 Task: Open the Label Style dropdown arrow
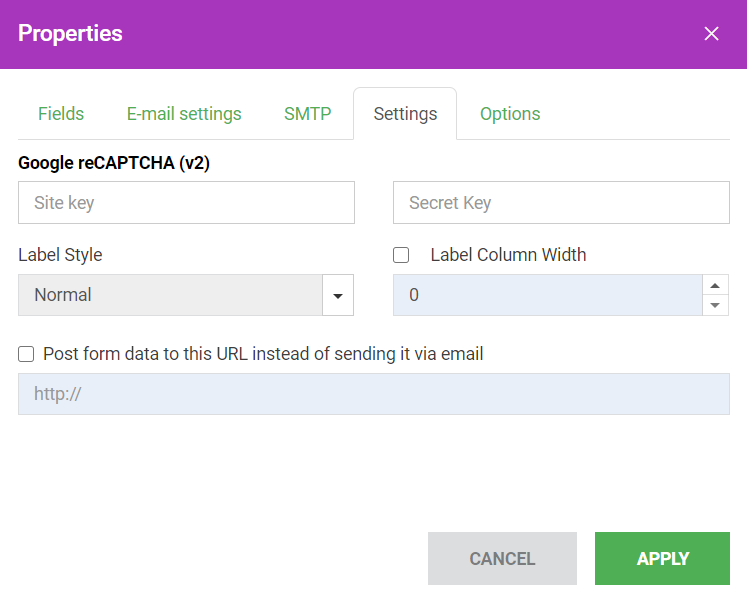[338, 295]
